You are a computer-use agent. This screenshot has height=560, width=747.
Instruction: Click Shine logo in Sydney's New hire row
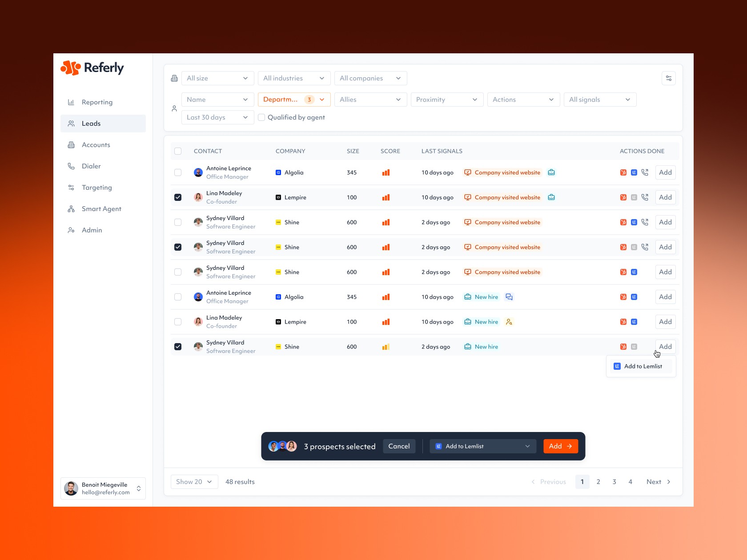tap(278, 347)
